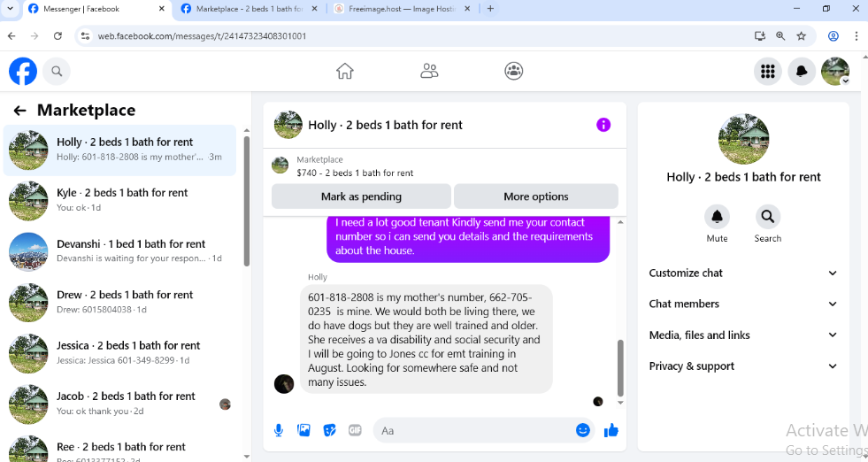Switch to Freeimage.host browser tab
868x462 pixels.
click(x=403, y=9)
